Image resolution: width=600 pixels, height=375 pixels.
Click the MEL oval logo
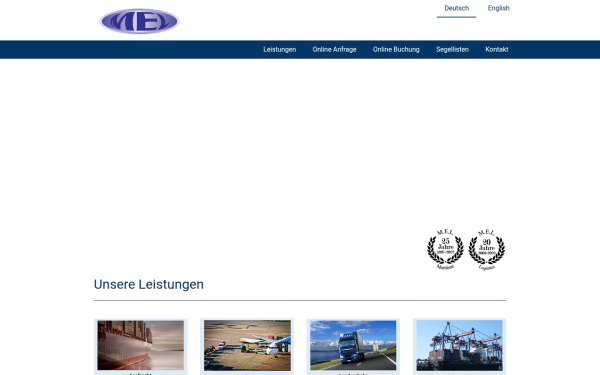pyautogui.click(x=139, y=21)
